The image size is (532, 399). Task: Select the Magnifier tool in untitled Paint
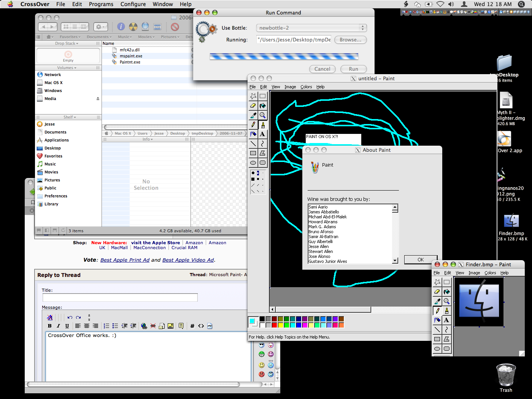coord(262,115)
